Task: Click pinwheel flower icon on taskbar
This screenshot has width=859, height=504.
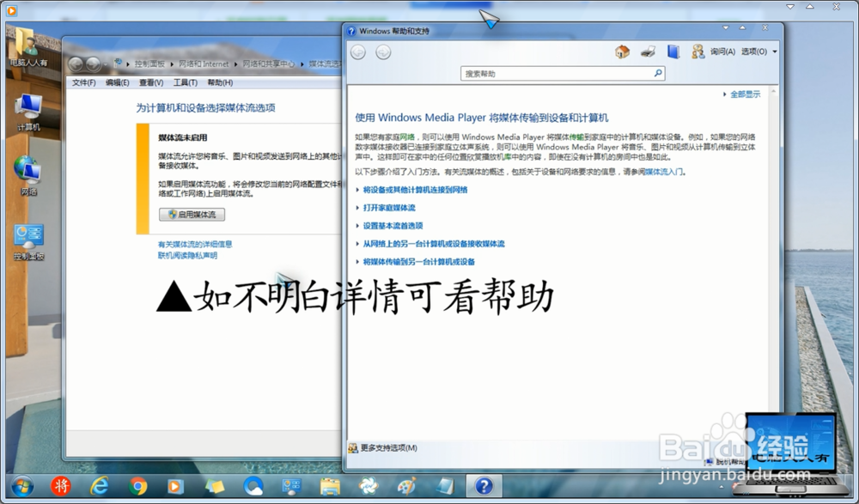Action: (369, 486)
